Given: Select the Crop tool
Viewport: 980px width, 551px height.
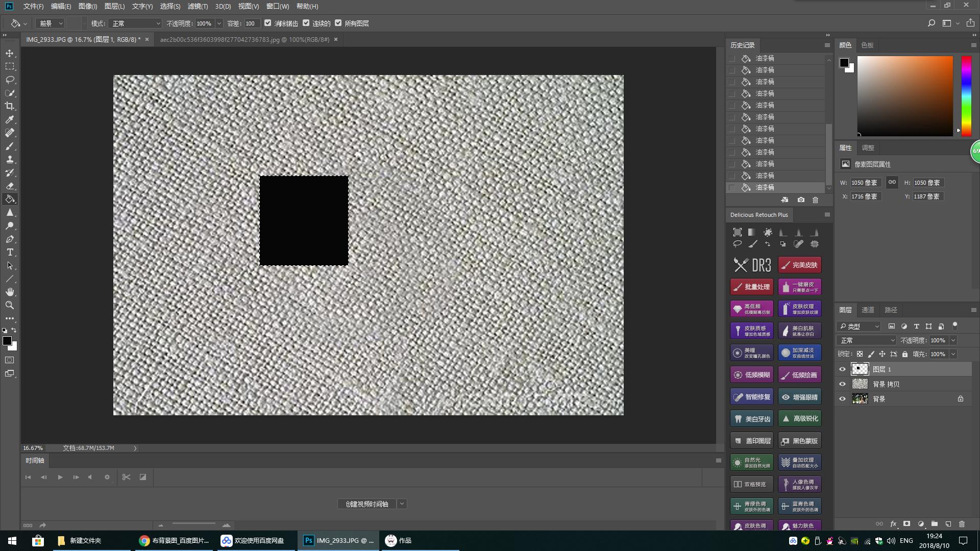Looking at the screenshot, I should (10, 106).
